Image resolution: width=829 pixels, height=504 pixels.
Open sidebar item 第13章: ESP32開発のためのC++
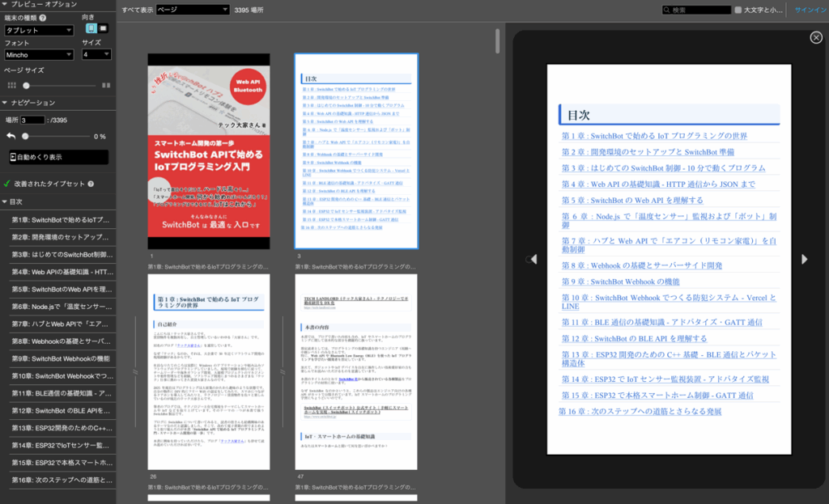point(60,428)
